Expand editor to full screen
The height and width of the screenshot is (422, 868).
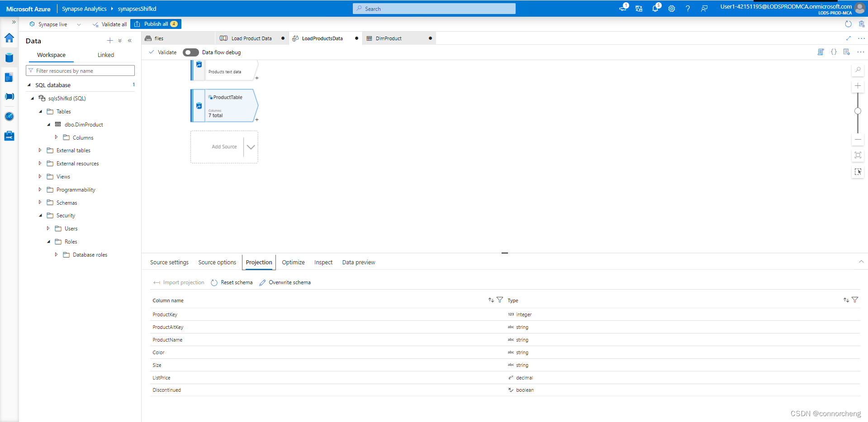(x=849, y=38)
